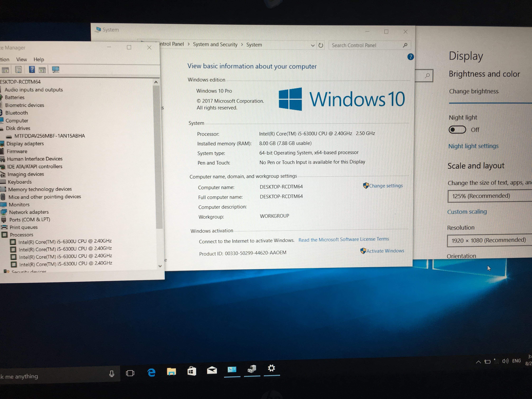Open the 125% (Recommended) scale dropdown
This screenshot has height=399, width=532.
(490, 196)
